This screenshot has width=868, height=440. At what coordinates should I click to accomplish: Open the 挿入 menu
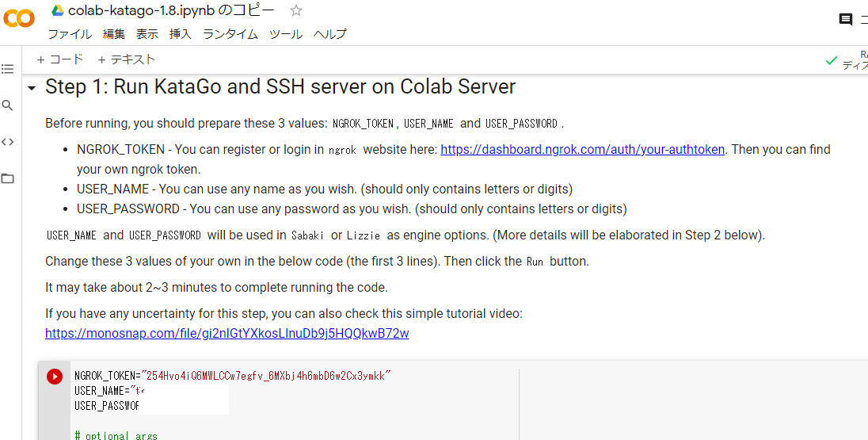click(x=181, y=34)
